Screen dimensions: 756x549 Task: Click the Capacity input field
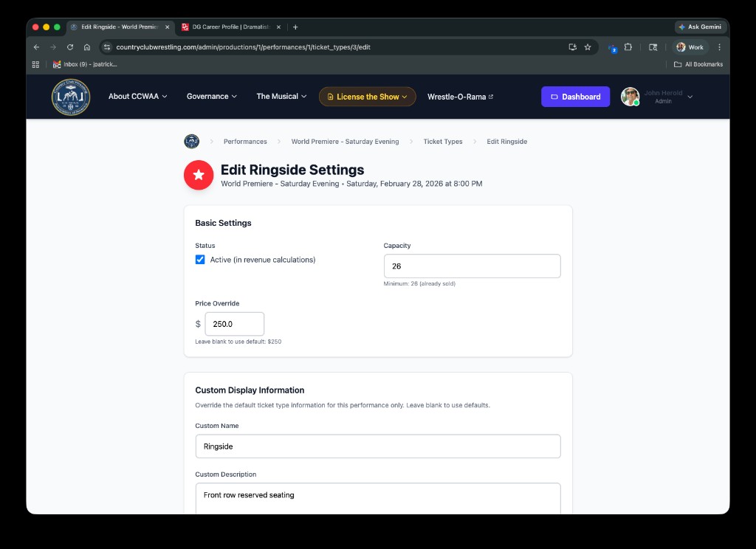(472, 266)
